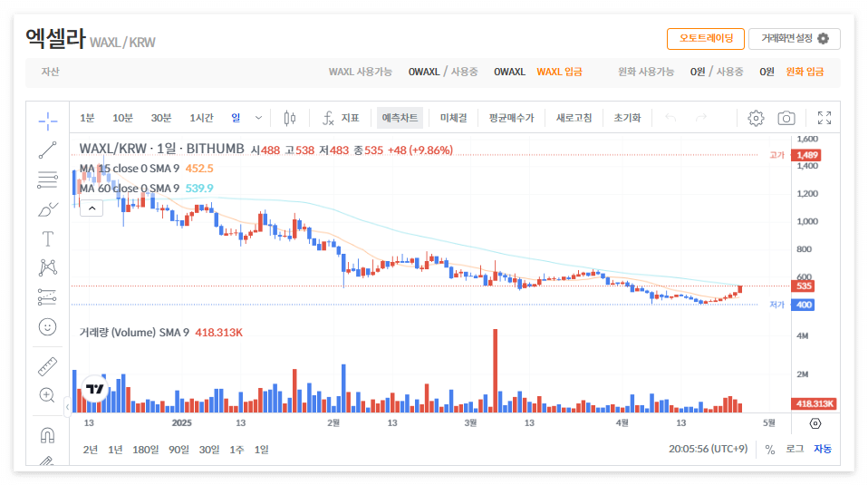Collapse the indicator legend with arrow
This screenshot has height=485, width=868.
tap(92, 209)
